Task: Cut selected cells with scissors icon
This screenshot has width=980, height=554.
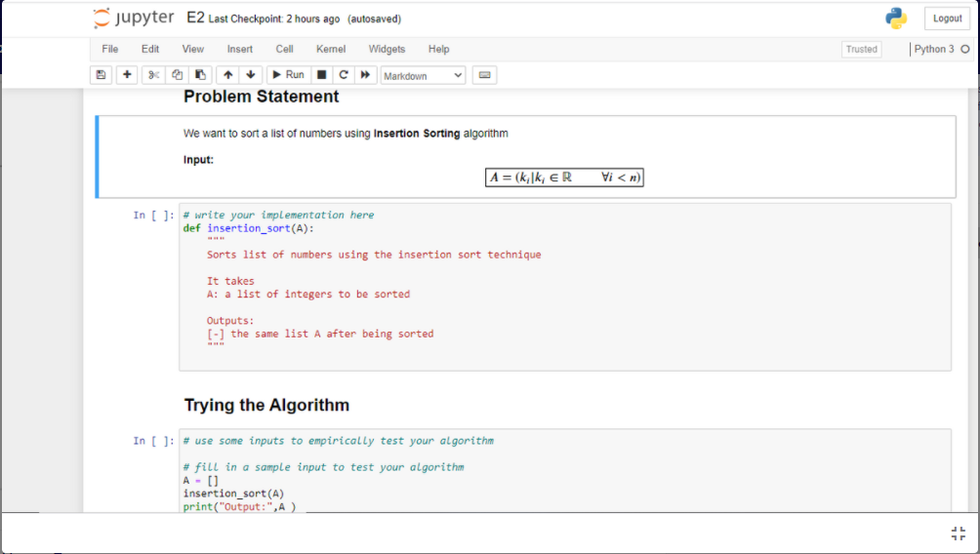Action: coord(154,75)
